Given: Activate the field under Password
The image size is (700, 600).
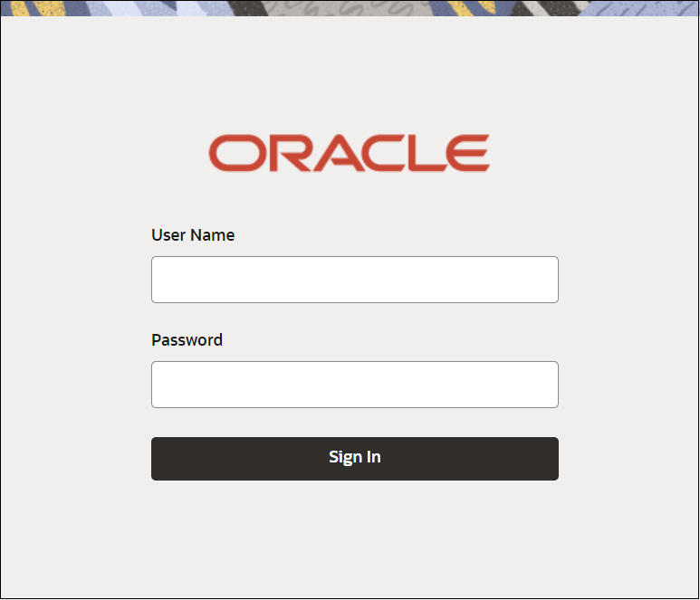Looking at the screenshot, I should click(x=354, y=385).
